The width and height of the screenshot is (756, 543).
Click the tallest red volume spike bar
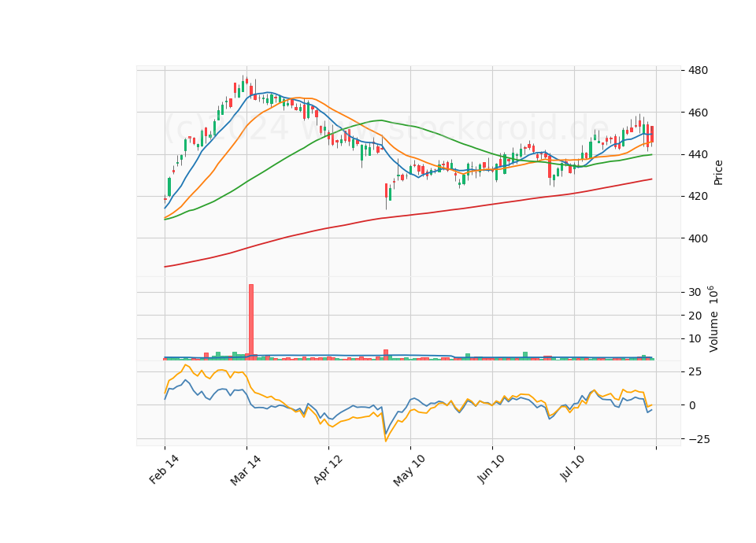point(251,322)
